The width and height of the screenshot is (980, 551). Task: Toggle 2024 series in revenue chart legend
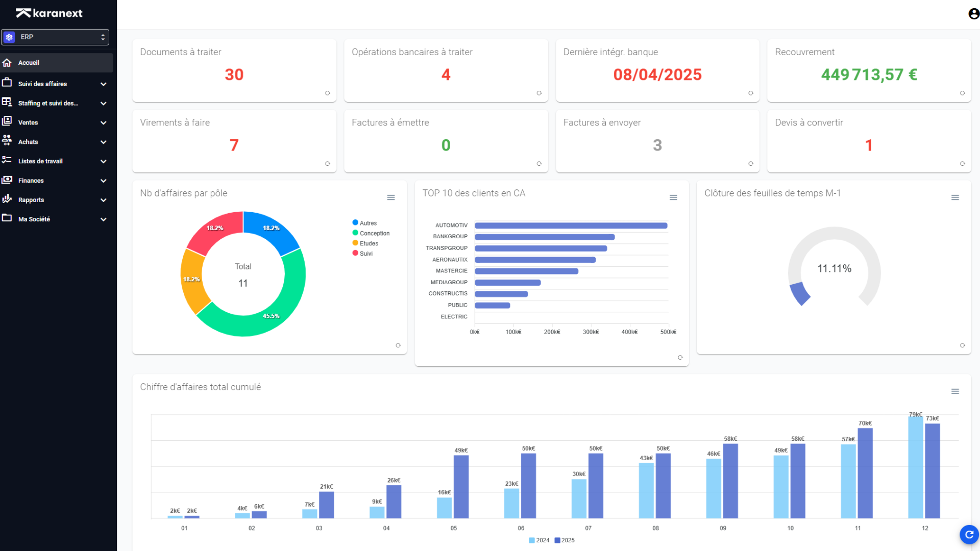tap(539, 540)
